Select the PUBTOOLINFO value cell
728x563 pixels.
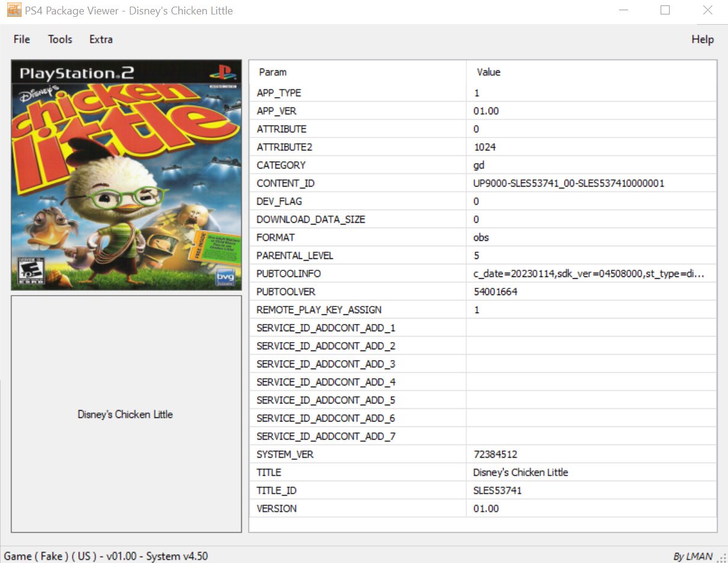[588, 273]
